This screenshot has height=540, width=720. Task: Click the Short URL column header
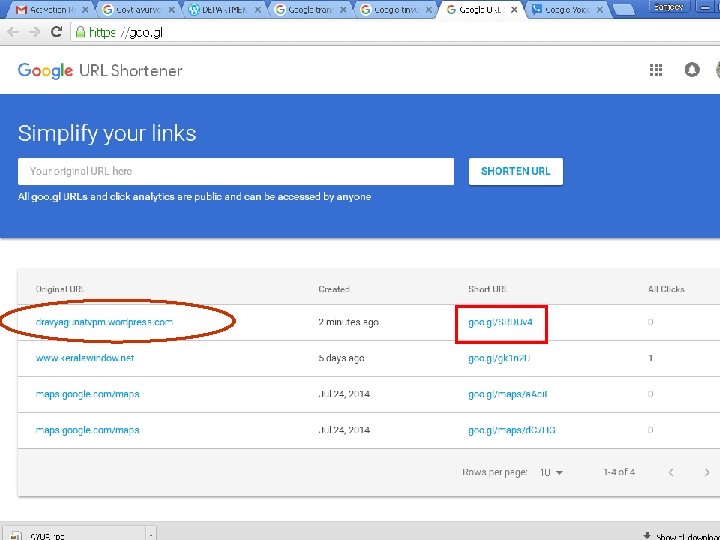tap(487, 289)
